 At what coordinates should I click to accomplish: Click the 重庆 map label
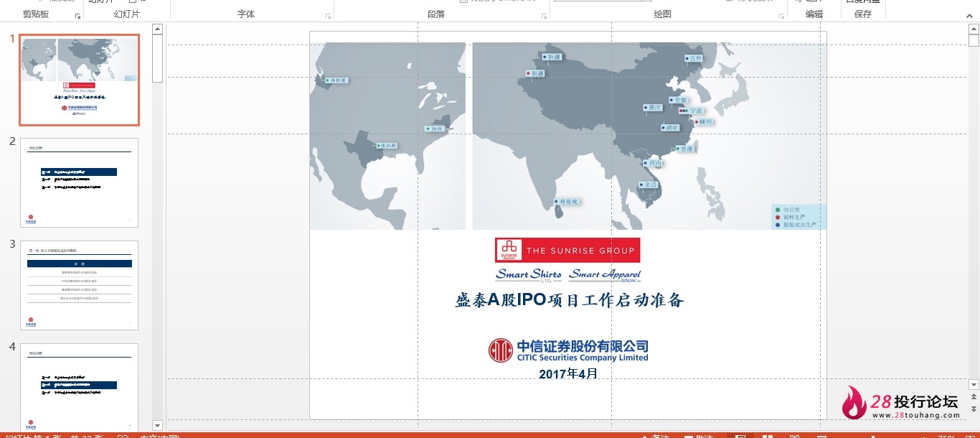point(653,108)
